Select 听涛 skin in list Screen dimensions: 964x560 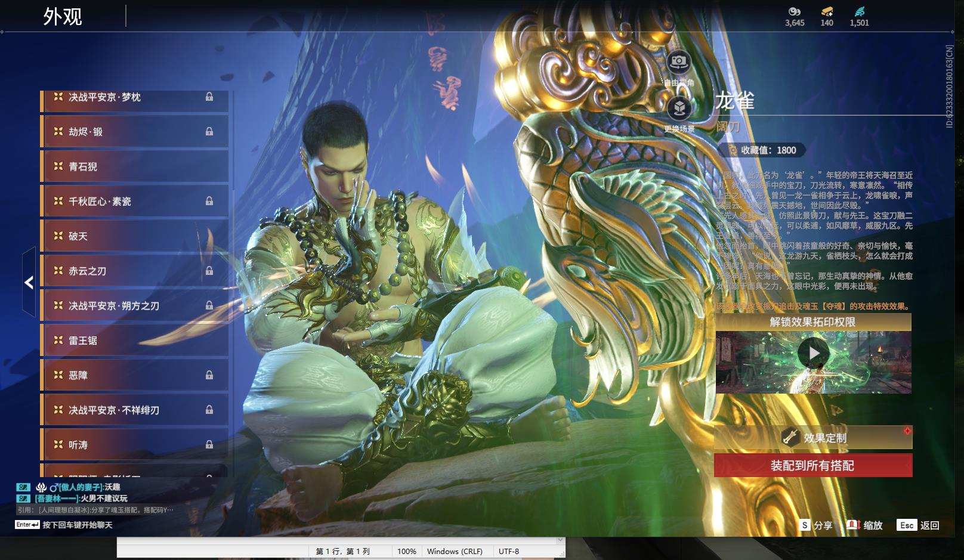[134, 445]
